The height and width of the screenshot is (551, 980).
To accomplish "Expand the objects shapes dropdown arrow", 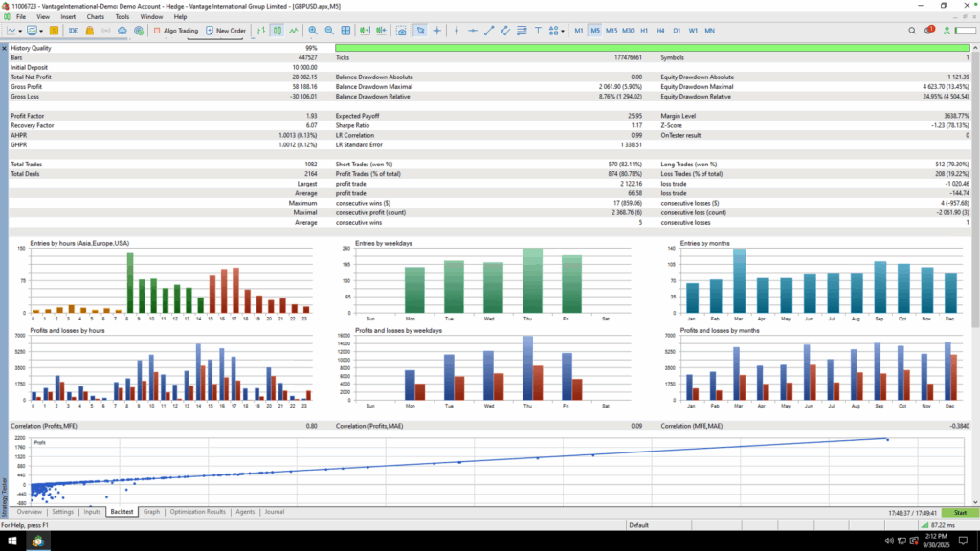I will click(563, 31).
